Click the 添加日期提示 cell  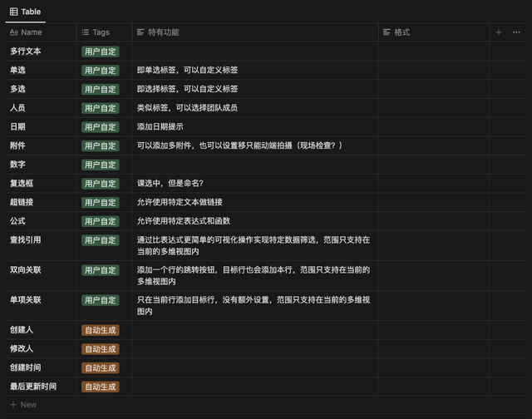(255, 127)
